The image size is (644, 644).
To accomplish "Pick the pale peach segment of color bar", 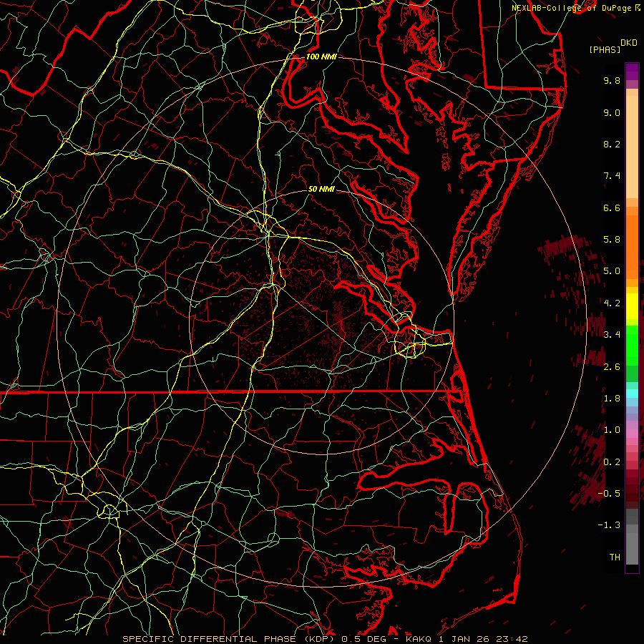I will (632, 147).
